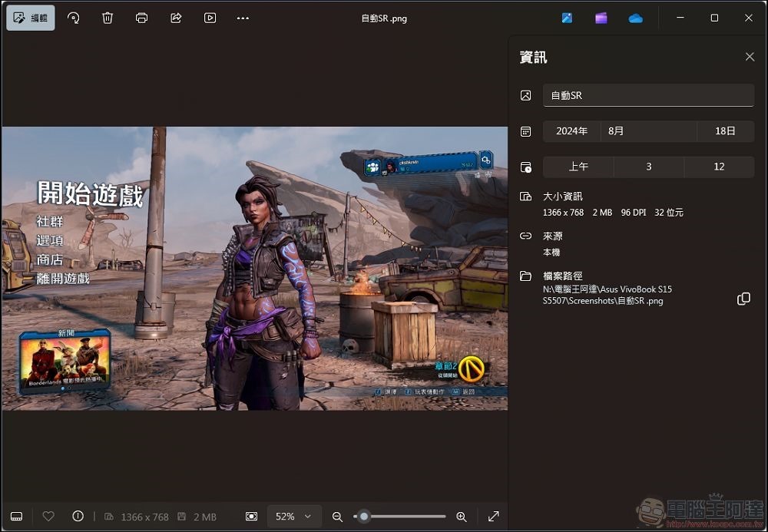Toggle the filmstrip icon at bottom left
Viewport: 768px width, 532px height.
tap(16, 517)
